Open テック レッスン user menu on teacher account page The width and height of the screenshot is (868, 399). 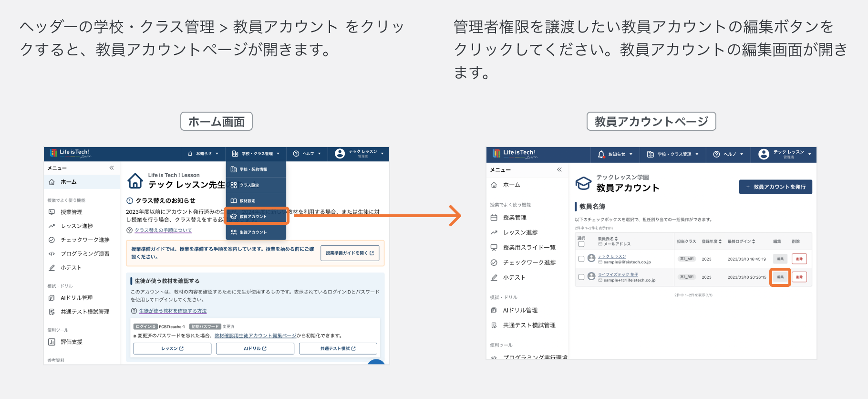tap(785, 154)
